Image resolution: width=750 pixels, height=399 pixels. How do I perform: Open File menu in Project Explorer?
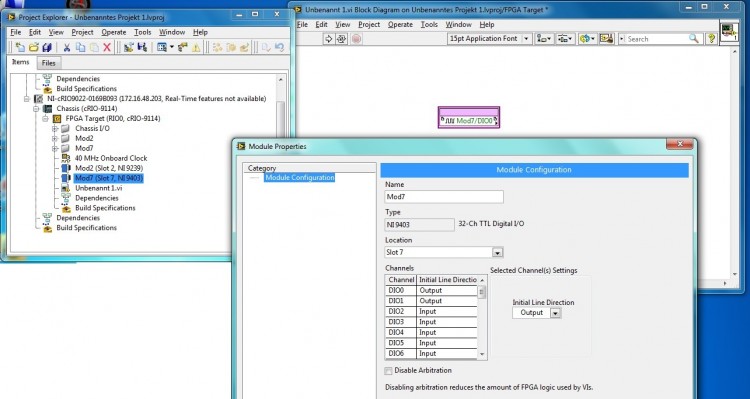pos(16,32)
